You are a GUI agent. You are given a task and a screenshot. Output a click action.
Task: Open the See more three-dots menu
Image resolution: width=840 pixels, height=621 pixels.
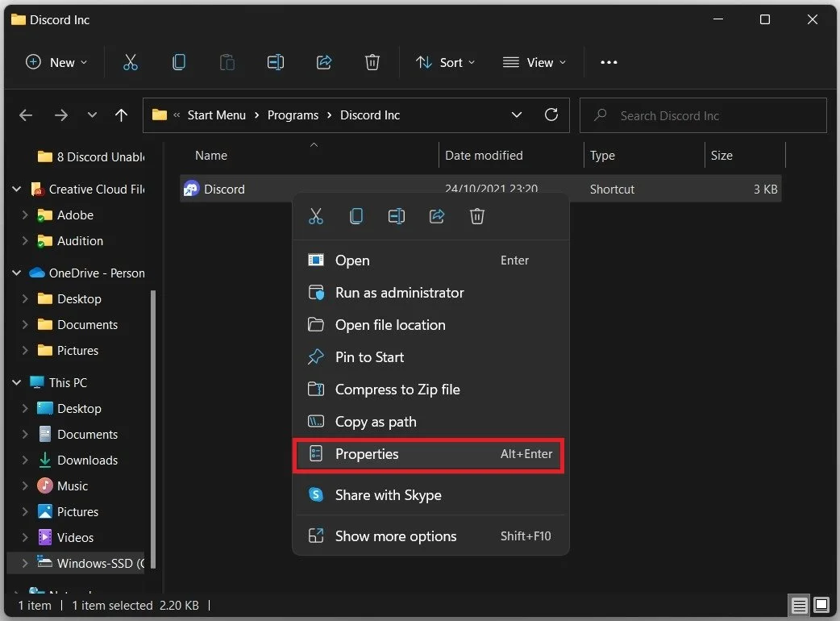click(x=609, y=62)
